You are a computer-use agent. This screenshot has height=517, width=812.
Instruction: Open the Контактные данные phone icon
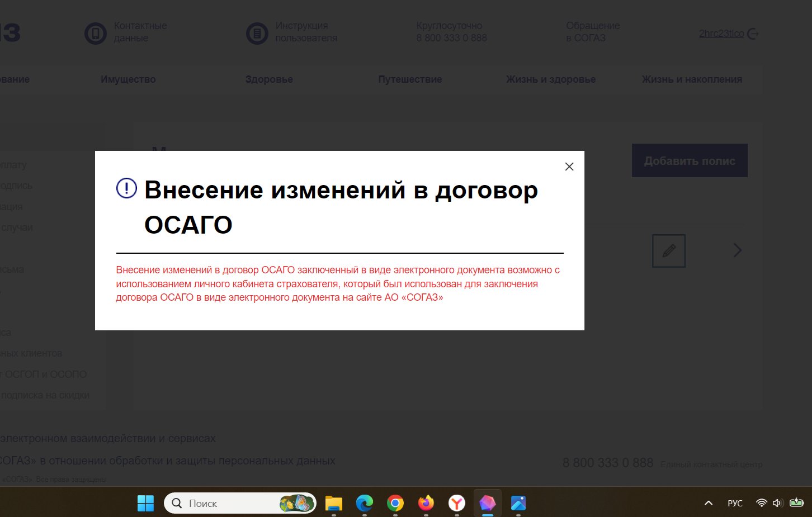pyautogui.click(x=96, y=34)
